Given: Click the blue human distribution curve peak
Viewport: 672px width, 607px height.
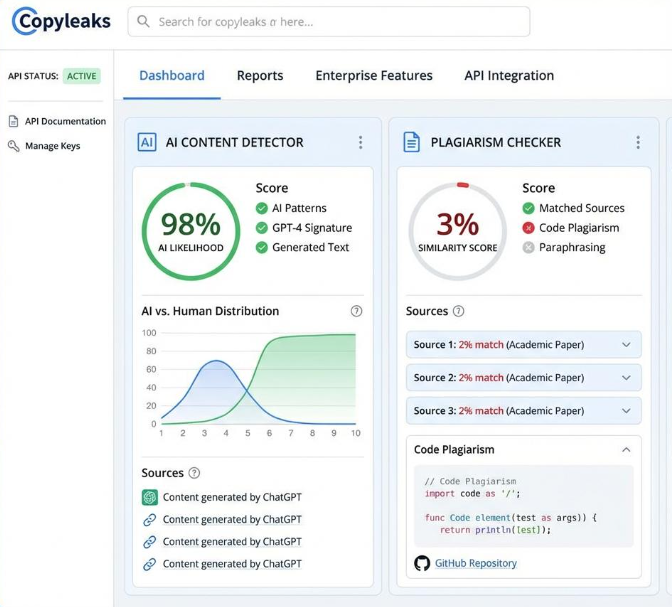Looking at the screenshot, I should tap(216, 361).
